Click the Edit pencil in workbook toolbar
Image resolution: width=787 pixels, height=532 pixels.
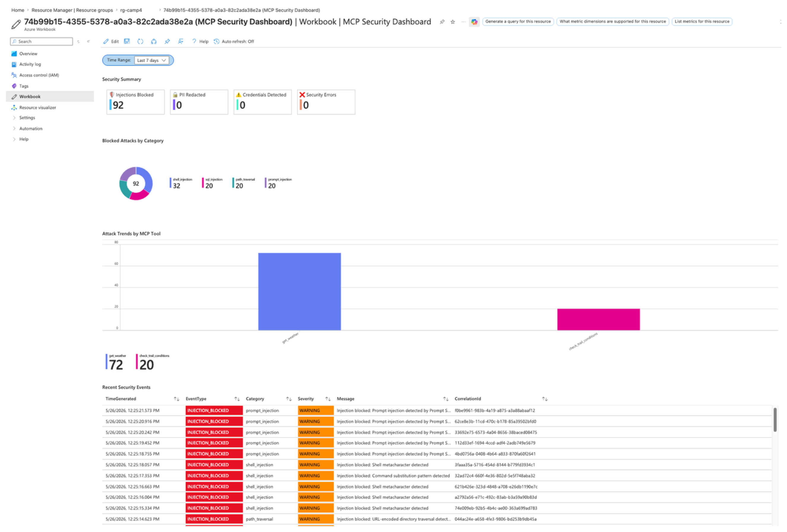pyautogui.click(x=111, y=41)
